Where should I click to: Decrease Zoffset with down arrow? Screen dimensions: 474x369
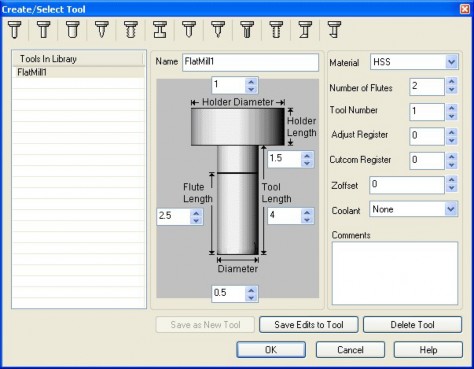(x=451, y=188)
